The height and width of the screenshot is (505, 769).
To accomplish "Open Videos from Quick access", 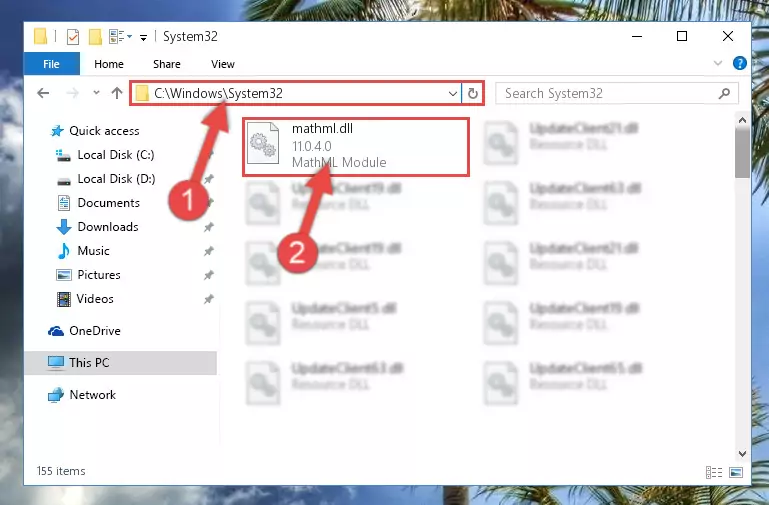I will [x=95, y=299].
